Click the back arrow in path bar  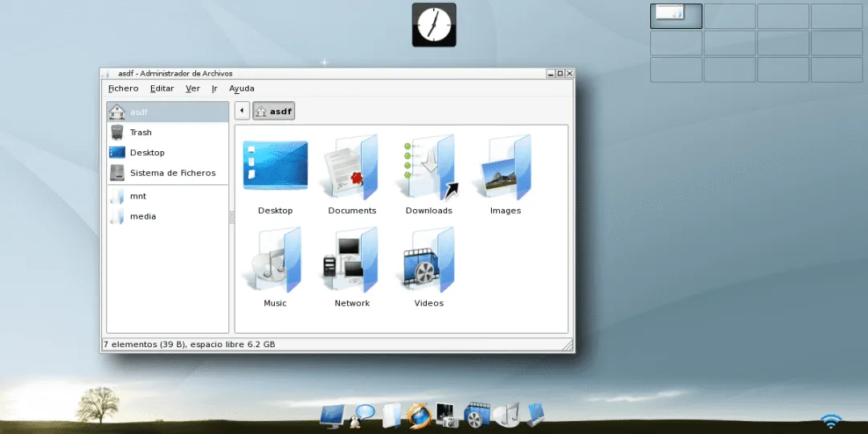(x=242, y=111)
